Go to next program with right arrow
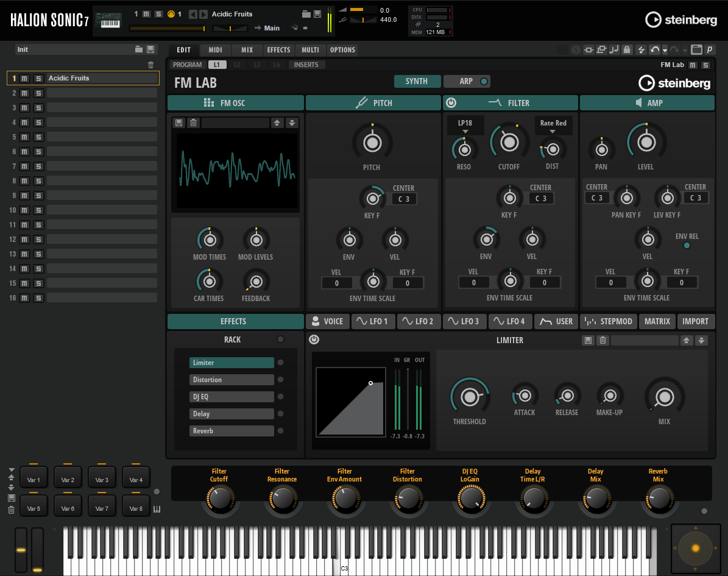Screen dimensions: 728x576 [x=203, y=15]
